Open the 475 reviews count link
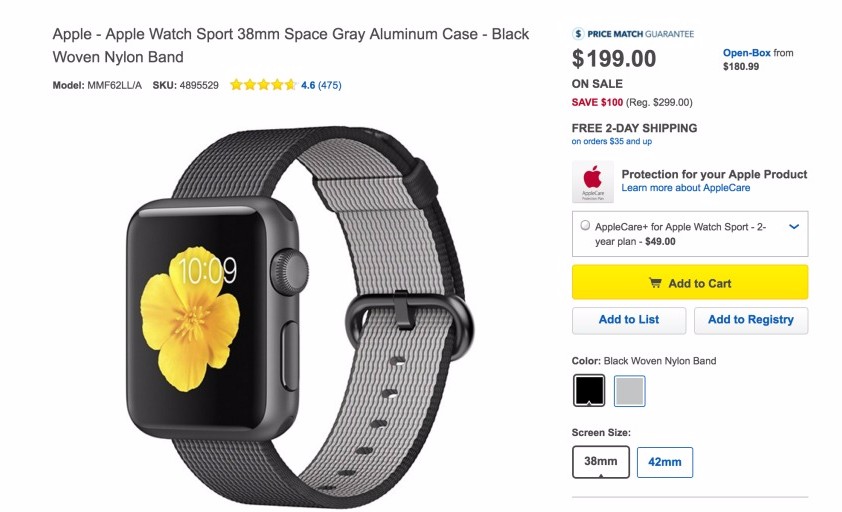Image resolution: width=842 pixels, height=512 pixels. (330, 85)
